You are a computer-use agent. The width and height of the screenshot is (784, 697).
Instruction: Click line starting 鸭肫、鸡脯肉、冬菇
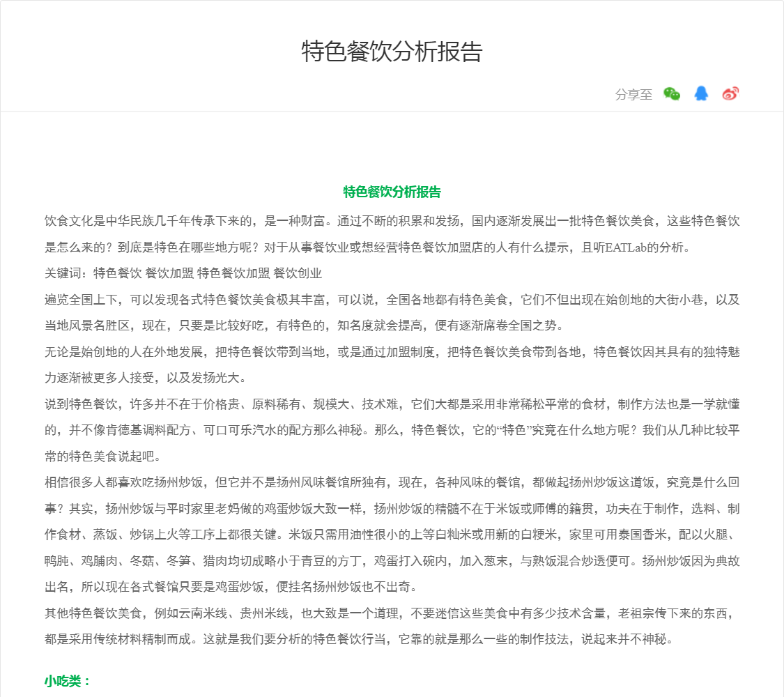(392, 561)
